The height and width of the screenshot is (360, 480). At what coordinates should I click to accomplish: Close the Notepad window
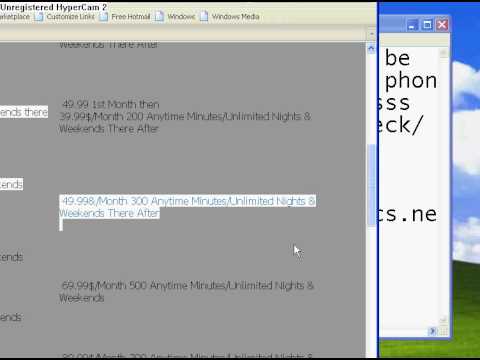pos(442,25)
